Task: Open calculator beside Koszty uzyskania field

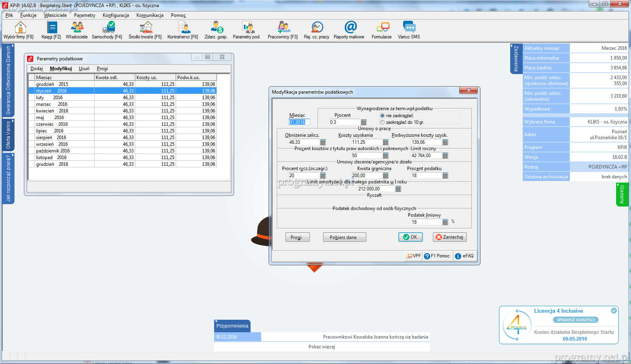Action: tap(386, 142)
